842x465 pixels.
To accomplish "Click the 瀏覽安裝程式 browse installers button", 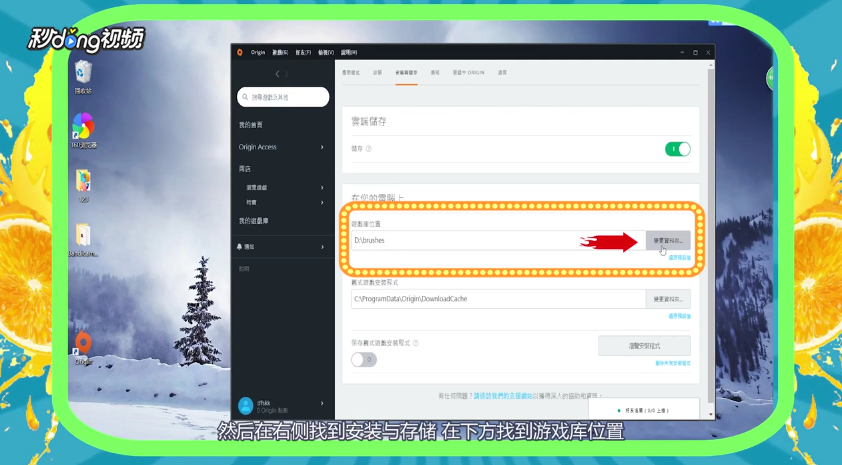I will [644, 346].
